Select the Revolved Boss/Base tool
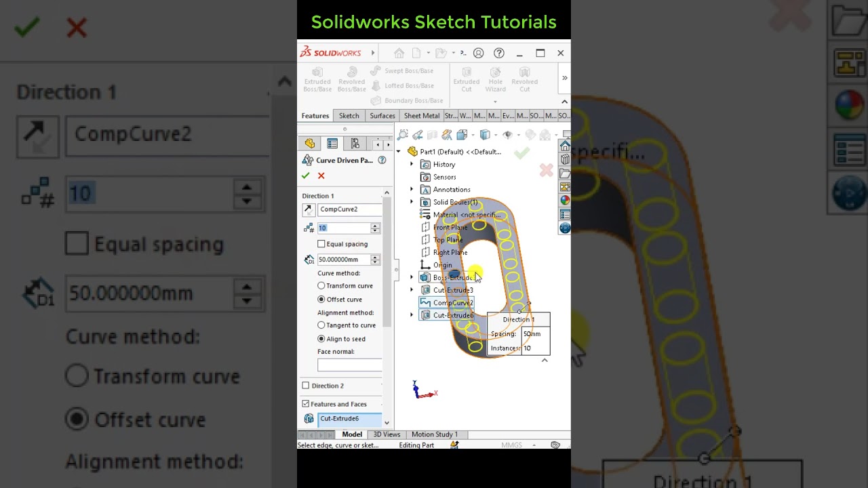 351,79
